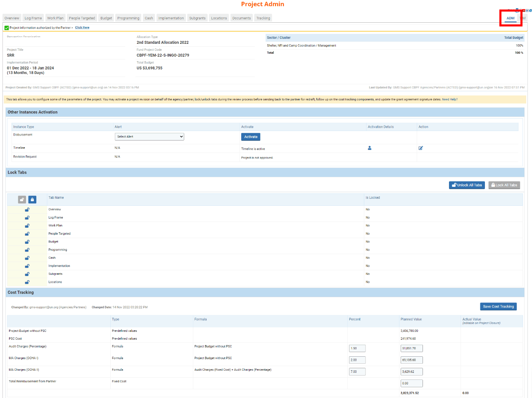
Task: Switch to the Overview tab
Action: (12, 18)
